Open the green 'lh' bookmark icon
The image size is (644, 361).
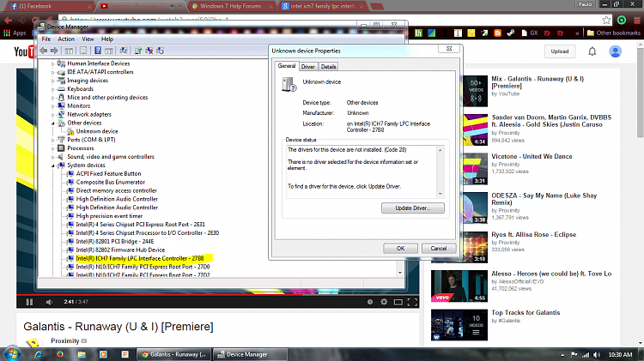[x=418, y=33]
